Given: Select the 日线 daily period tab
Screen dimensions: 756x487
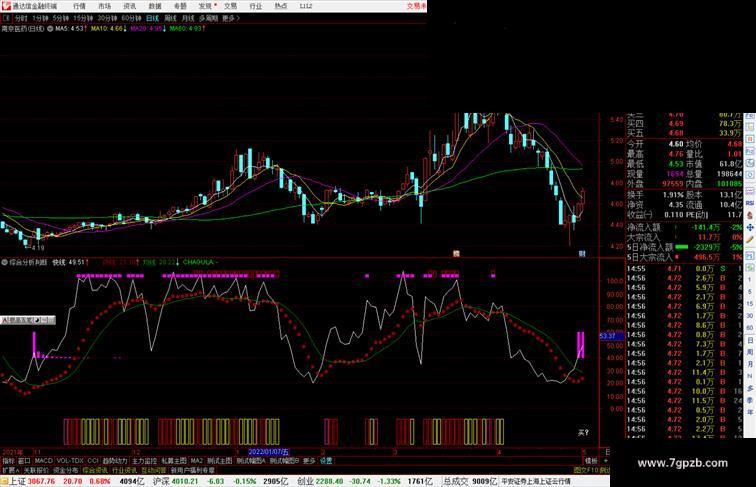Looking at the screenshot, I should (152, 18).
